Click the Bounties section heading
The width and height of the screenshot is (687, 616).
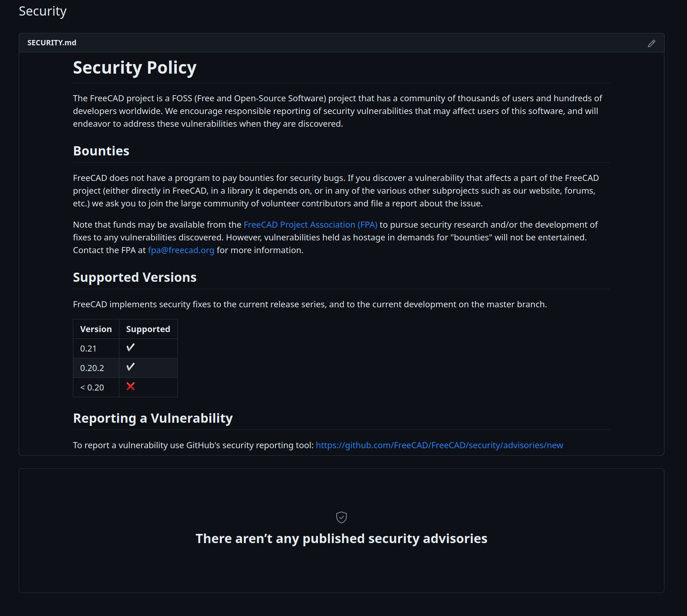point(101,151)
